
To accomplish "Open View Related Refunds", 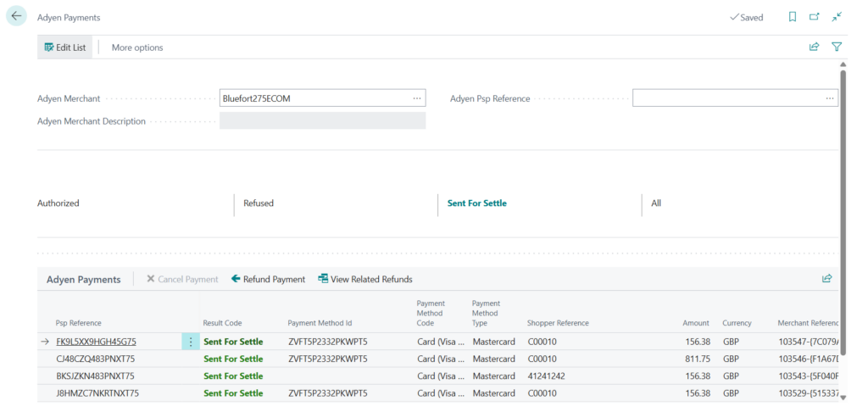I will (364, 279).
